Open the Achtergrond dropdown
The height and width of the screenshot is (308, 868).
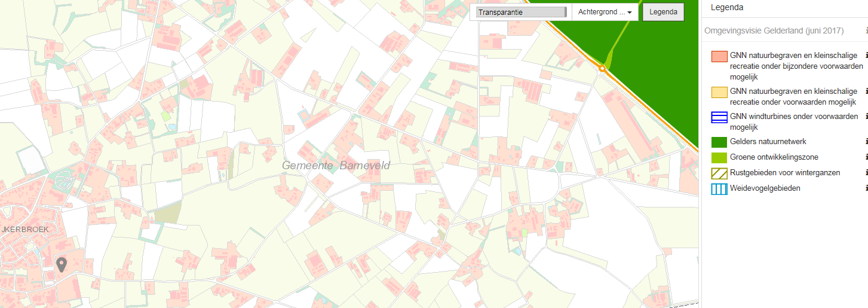click(605, 12)
